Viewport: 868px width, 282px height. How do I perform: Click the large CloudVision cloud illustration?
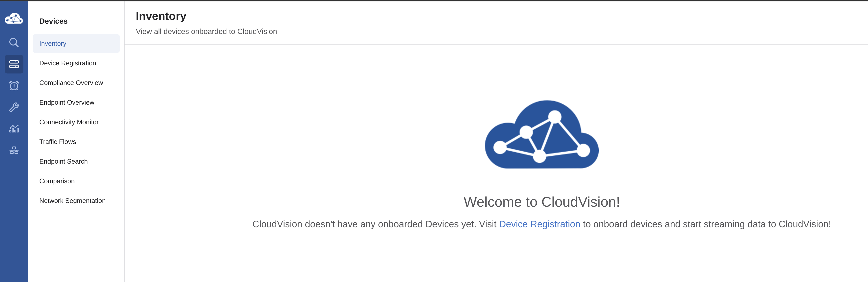pyautogui.click(x=542, y=134)
